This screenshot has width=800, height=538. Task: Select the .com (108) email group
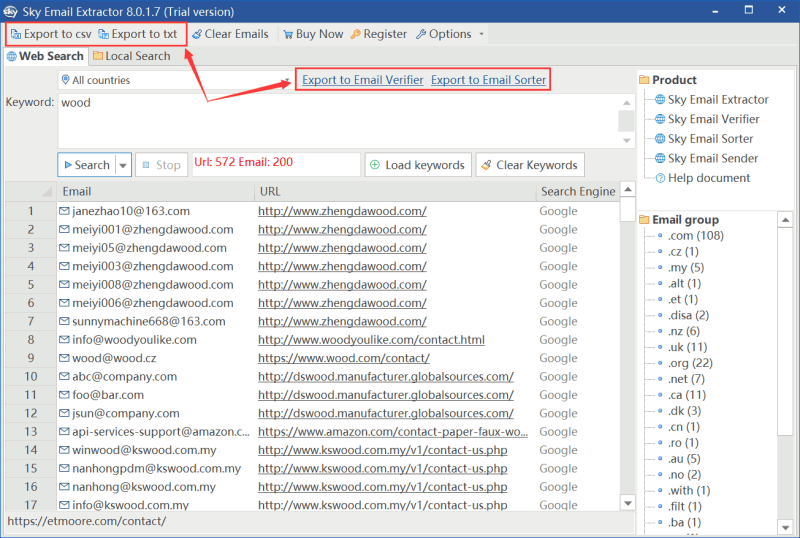pos(696,236)
